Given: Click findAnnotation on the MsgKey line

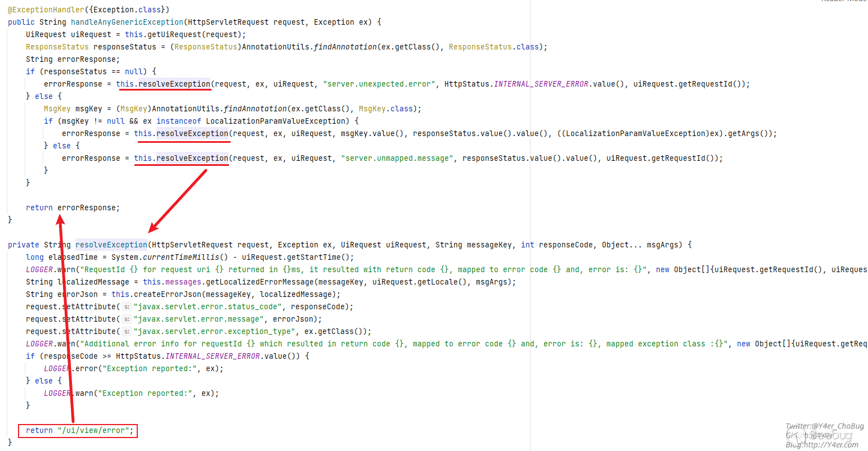Looking at the screenshot, I should (255, 109).
